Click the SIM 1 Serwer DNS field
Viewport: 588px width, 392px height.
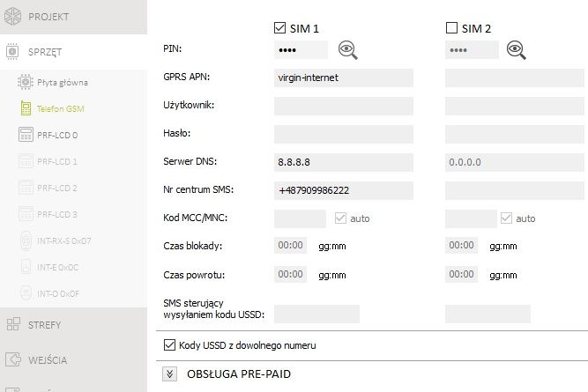(344, 162)
